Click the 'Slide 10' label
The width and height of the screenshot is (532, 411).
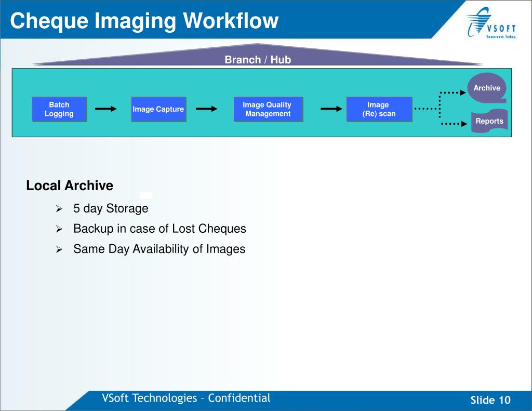pyautogui.click(x=490, y=400)
